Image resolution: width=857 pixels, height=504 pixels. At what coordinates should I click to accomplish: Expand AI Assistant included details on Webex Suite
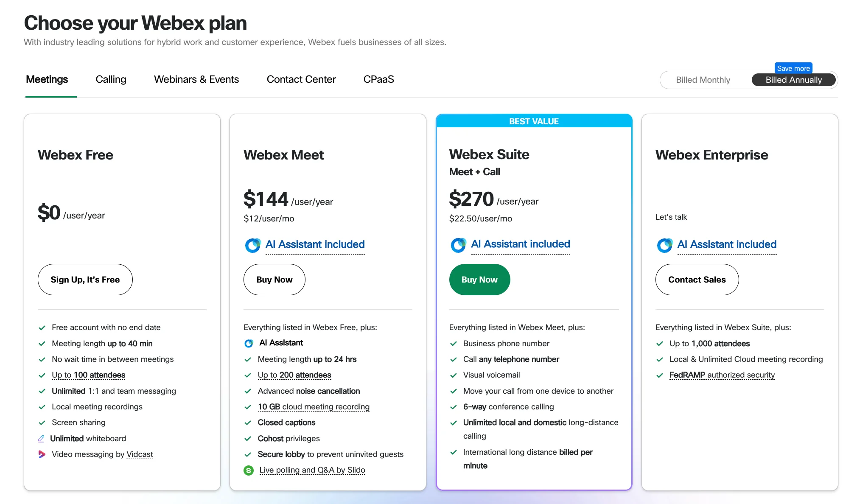[521, 244]
